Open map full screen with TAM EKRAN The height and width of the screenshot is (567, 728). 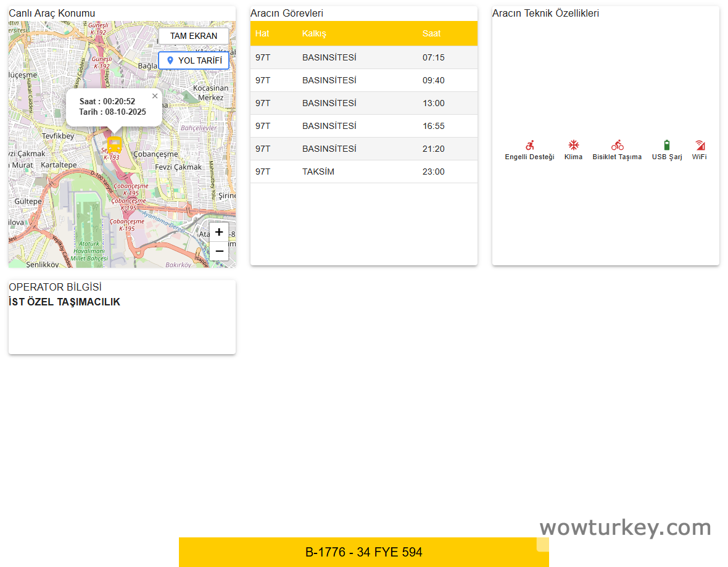pos(194,36)
